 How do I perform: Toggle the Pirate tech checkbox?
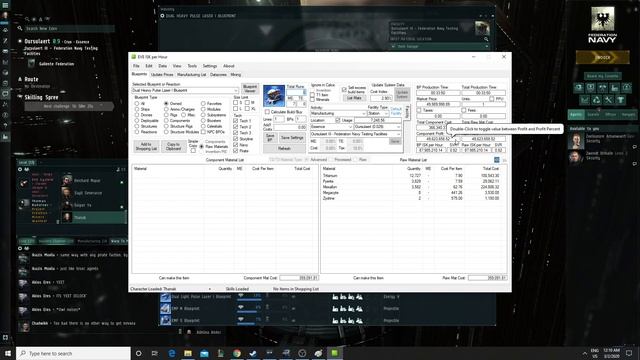tap(236, 151)
